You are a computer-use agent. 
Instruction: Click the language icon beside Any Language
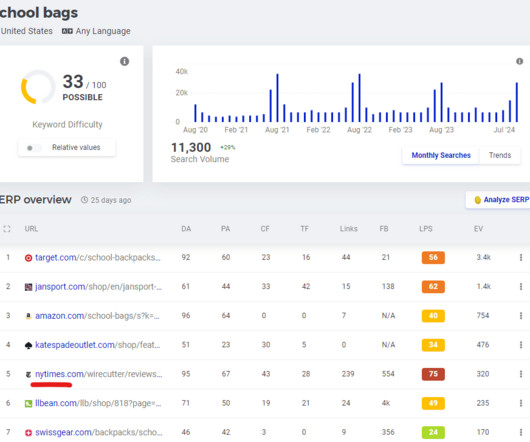pyautogui.click(x=67, y=31)
